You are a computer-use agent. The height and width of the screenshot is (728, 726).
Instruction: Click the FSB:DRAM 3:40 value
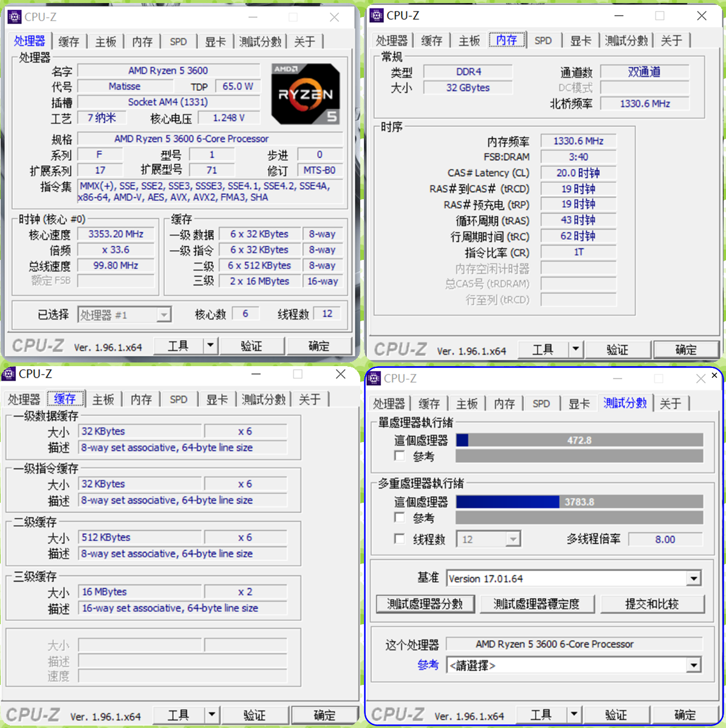tap(578, 157)
